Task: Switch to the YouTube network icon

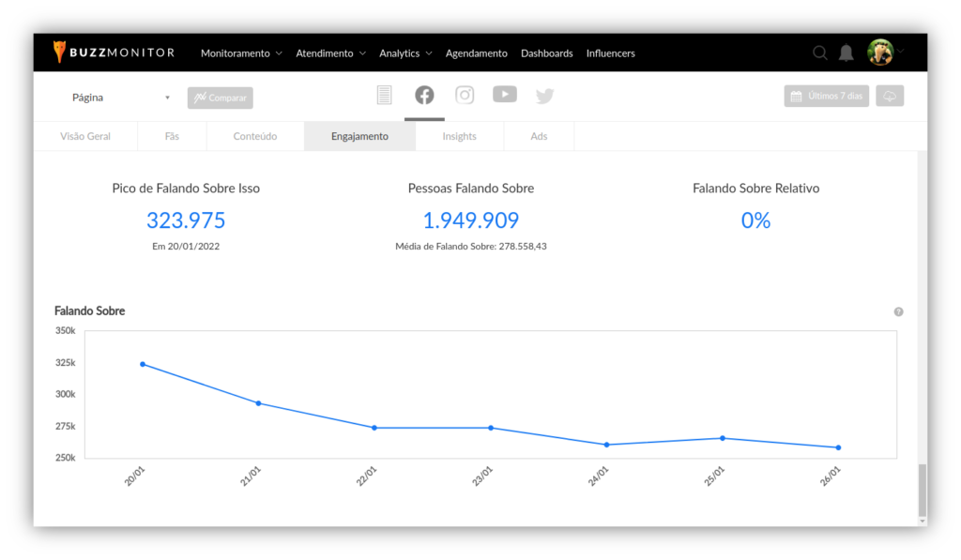Action: click(x=505, y=94)
